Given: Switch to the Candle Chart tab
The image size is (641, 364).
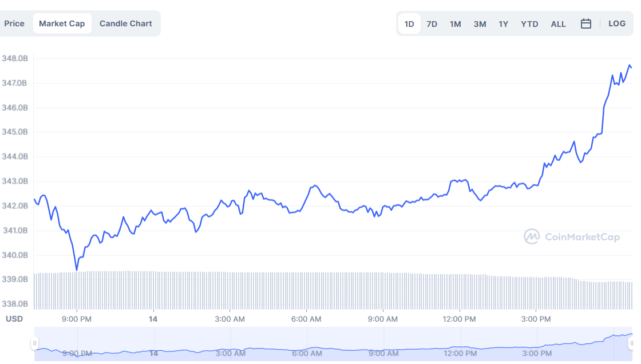Looking at the screenshot, I should (x=125, y=23).
